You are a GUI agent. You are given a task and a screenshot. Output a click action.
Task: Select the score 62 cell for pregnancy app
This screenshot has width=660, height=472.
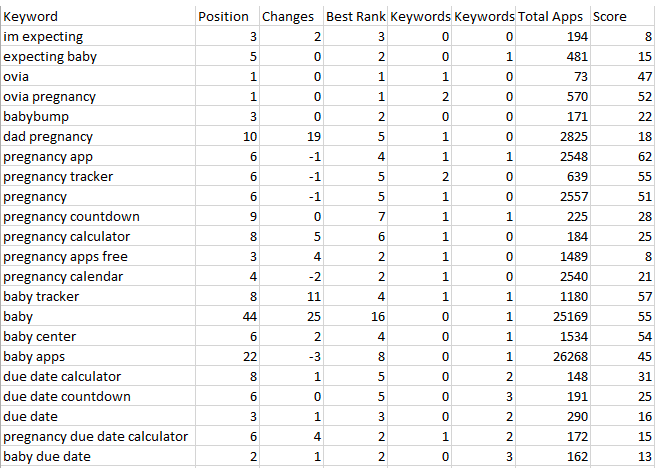point(623,157)
